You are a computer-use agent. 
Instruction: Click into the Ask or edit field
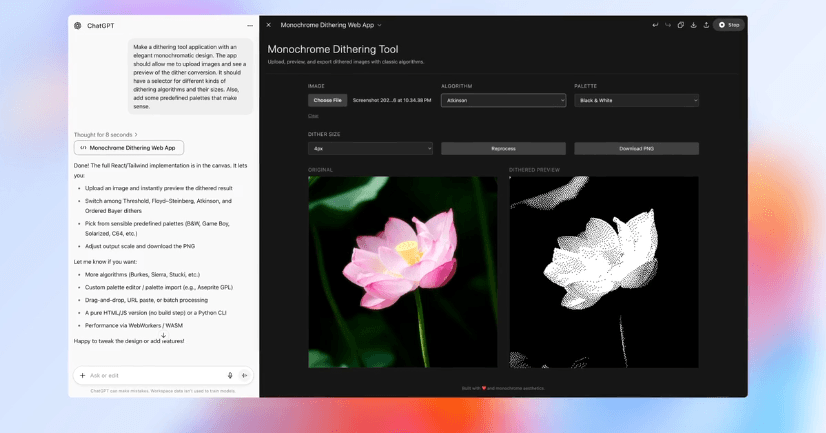(x=155, y=376)
